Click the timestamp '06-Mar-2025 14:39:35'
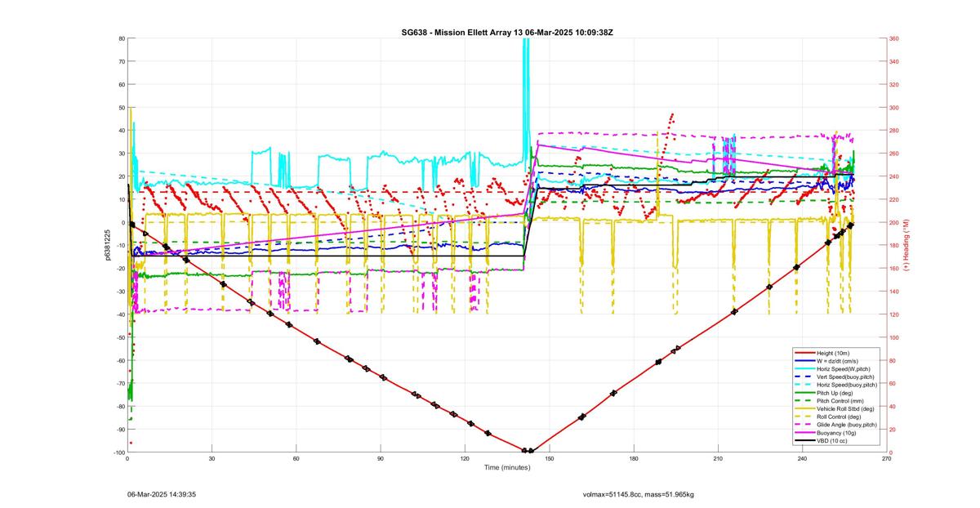Screen dimensions: 980x508 pyautogui.click(x=162, y=494)
